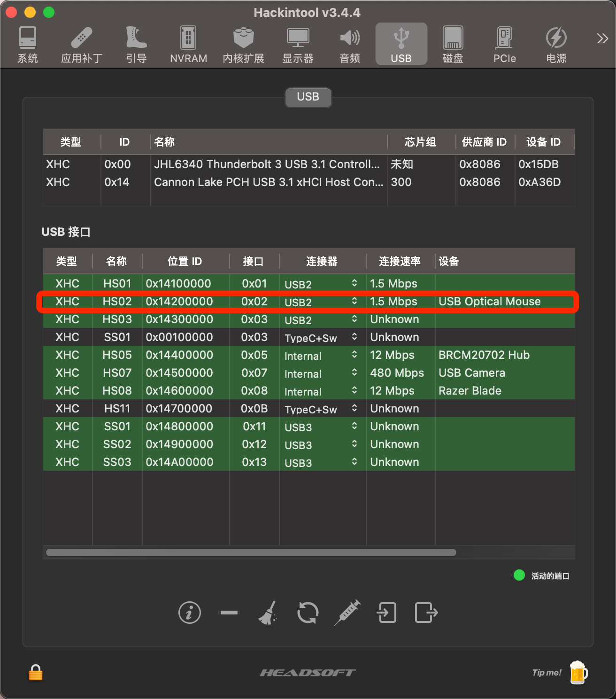Click the broom clear-all icon
Image resolution: width=616 pixels, height=699 pixels.
268,613
